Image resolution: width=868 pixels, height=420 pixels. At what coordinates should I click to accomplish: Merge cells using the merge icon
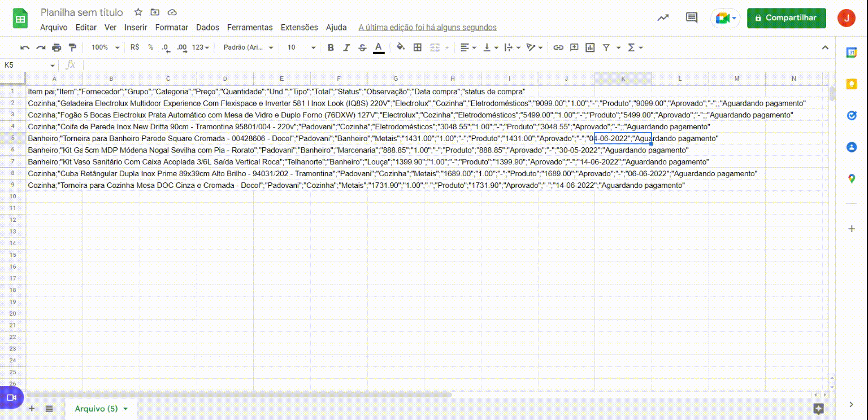435,47
